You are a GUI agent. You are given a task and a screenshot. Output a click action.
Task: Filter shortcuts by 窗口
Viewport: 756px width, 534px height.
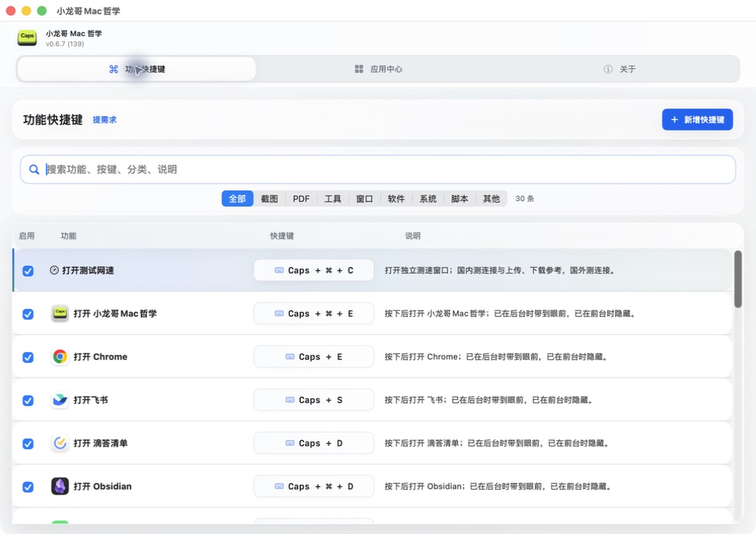[364, 199]
